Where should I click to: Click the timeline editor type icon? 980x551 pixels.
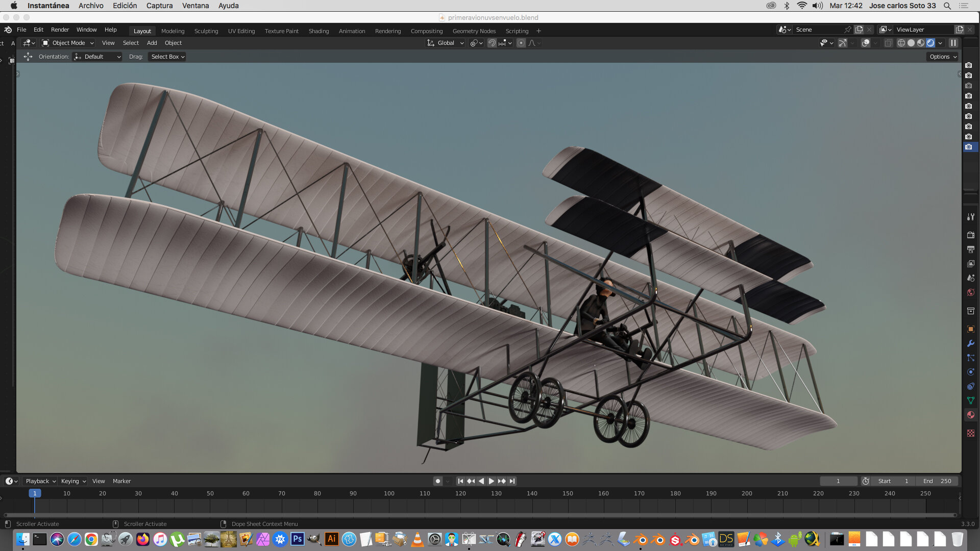[x=11, y=481]
